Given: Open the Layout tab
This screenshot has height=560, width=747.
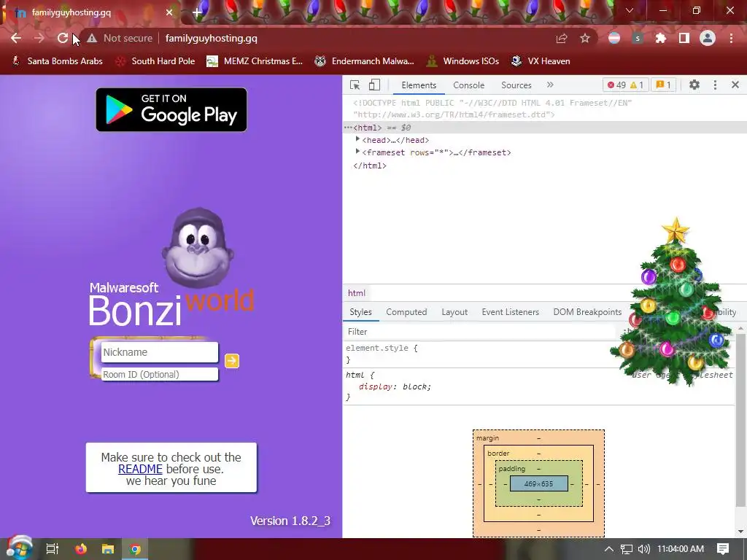Looking at the screenshot, I should click(454, 312).
